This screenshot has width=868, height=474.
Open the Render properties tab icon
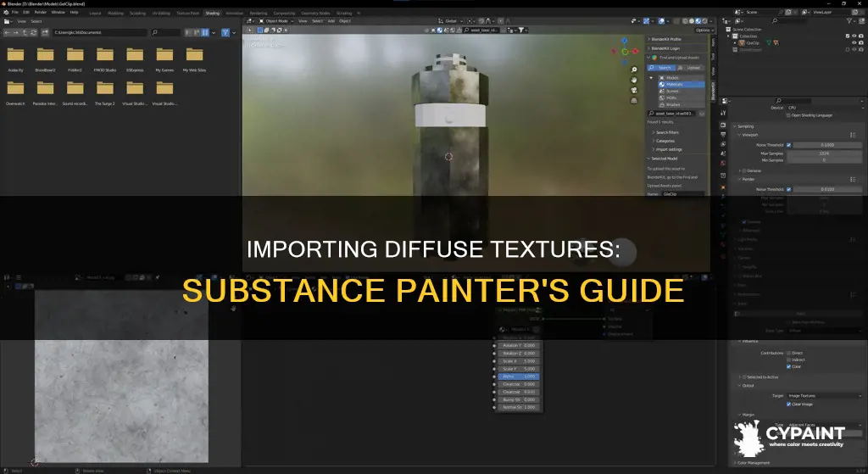click(723, 125)
